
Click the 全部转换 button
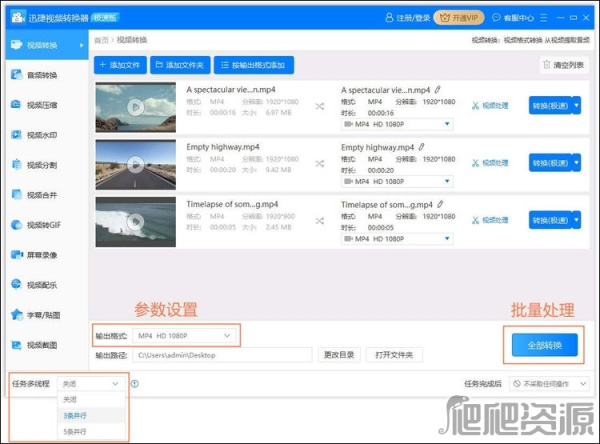click(x=545, y=345)
